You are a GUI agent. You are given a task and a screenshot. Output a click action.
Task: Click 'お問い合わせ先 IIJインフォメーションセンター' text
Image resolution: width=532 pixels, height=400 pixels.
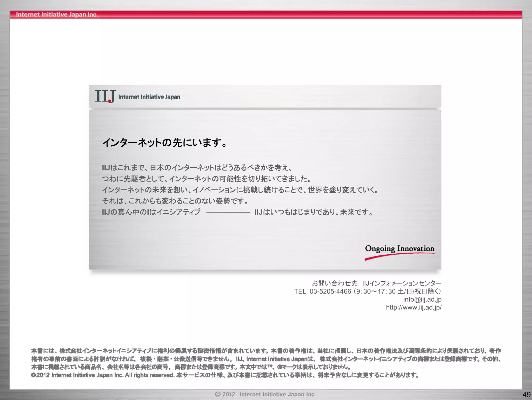point(377,283)
